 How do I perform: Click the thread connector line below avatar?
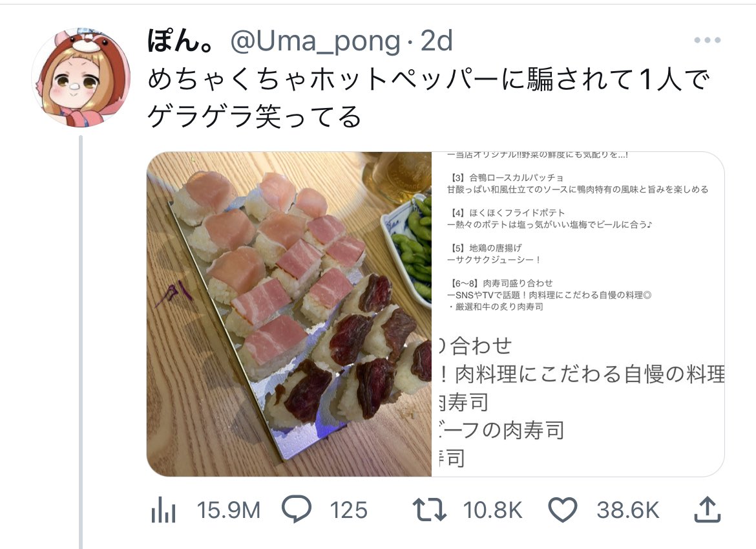click(81, 341)
